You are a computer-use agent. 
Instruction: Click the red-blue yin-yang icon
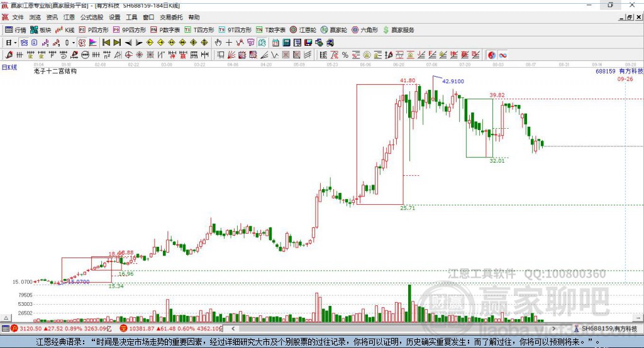(492, 55)
